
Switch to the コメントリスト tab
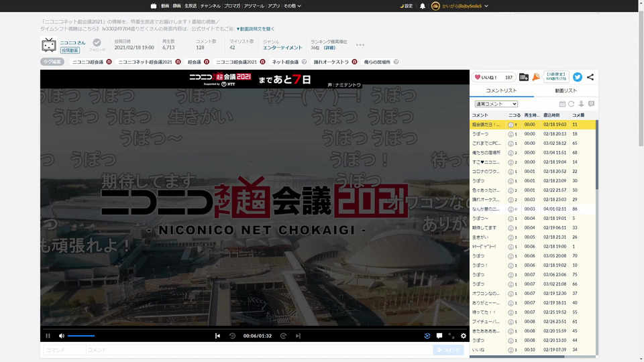click(502, 90)
